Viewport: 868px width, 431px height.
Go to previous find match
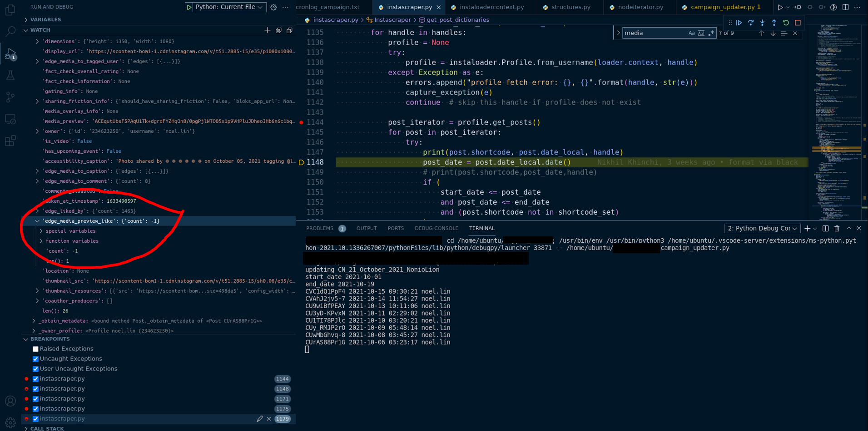click(x=762, y=33)
